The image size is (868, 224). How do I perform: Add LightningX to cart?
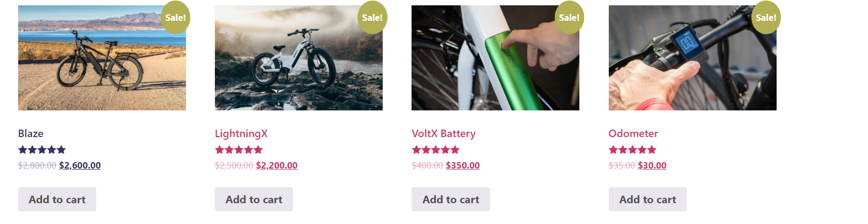(254, 199)
